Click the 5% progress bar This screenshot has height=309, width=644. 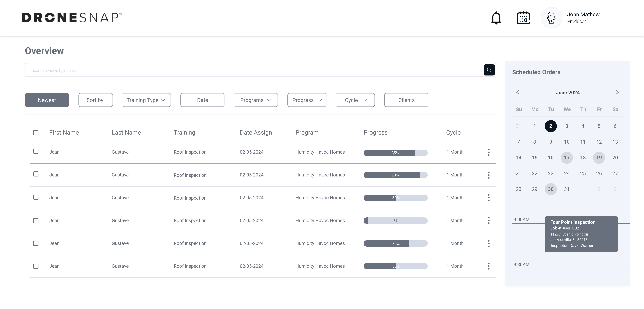[x=395, y=221]
